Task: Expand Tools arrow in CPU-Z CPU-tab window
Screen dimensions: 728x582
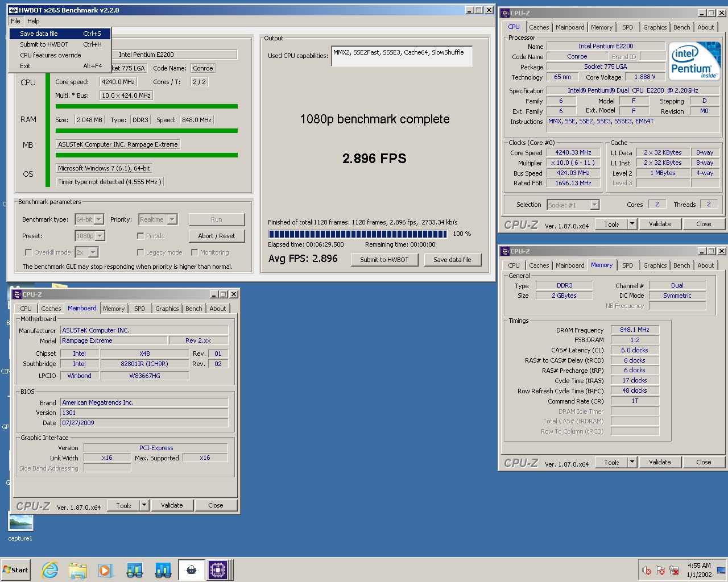Action: 632,224
